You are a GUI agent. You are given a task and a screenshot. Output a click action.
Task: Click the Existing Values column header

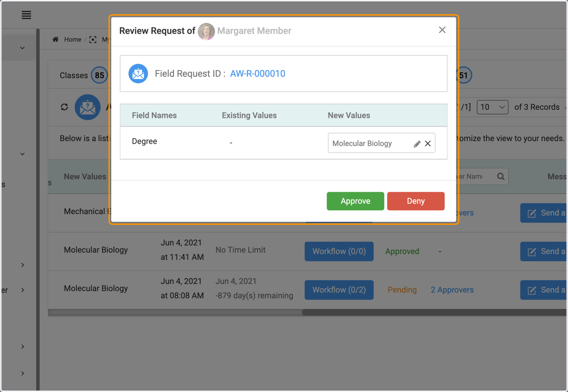[x=249, y=116]
